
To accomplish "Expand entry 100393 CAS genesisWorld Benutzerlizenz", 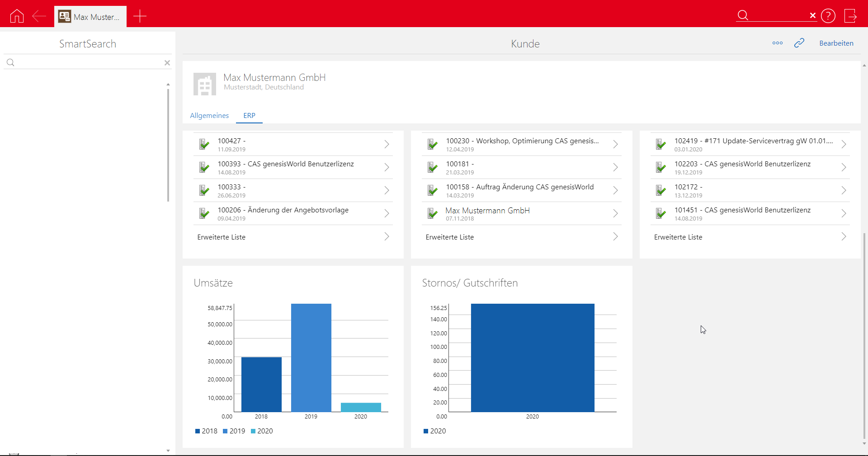I will [x=387, y=167].
